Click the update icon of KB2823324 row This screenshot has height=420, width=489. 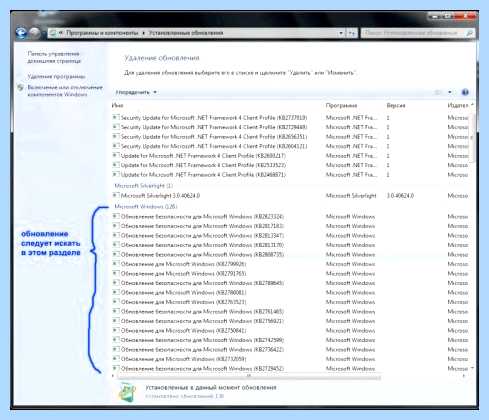click(x=115, y=216)
